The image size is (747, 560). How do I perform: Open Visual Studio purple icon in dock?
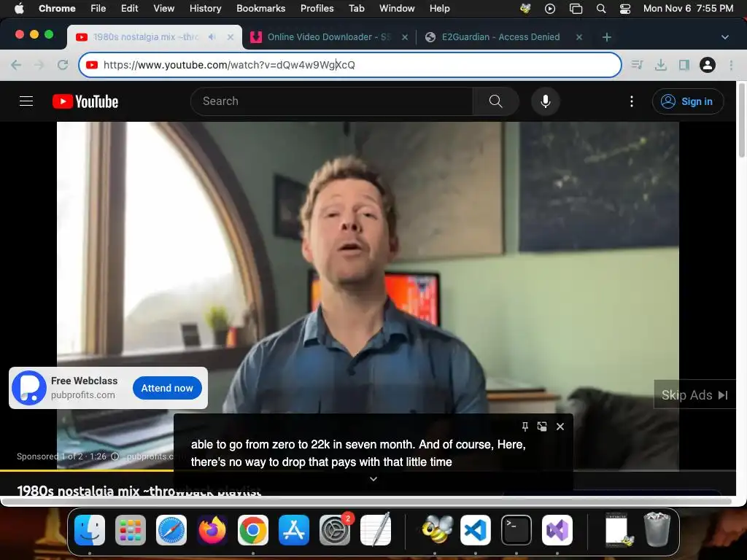point(557,529)
